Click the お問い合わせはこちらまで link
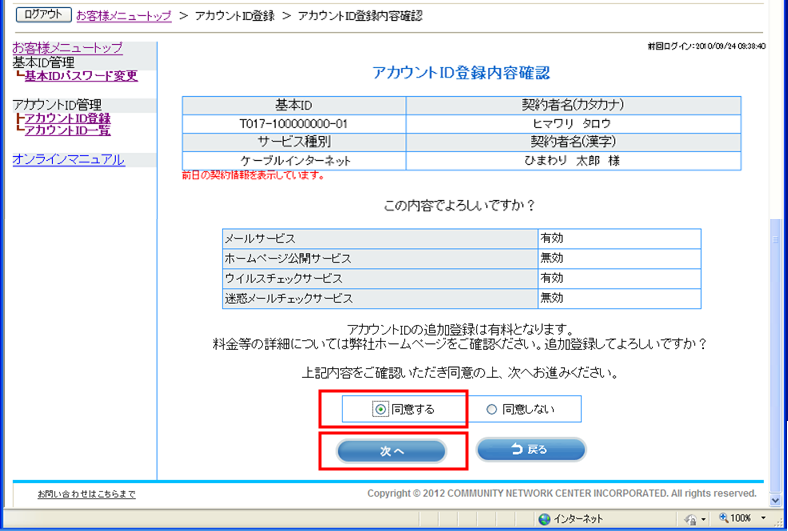Image resolution: width=788 pixels, height=531 pixels. pos(86,494)
